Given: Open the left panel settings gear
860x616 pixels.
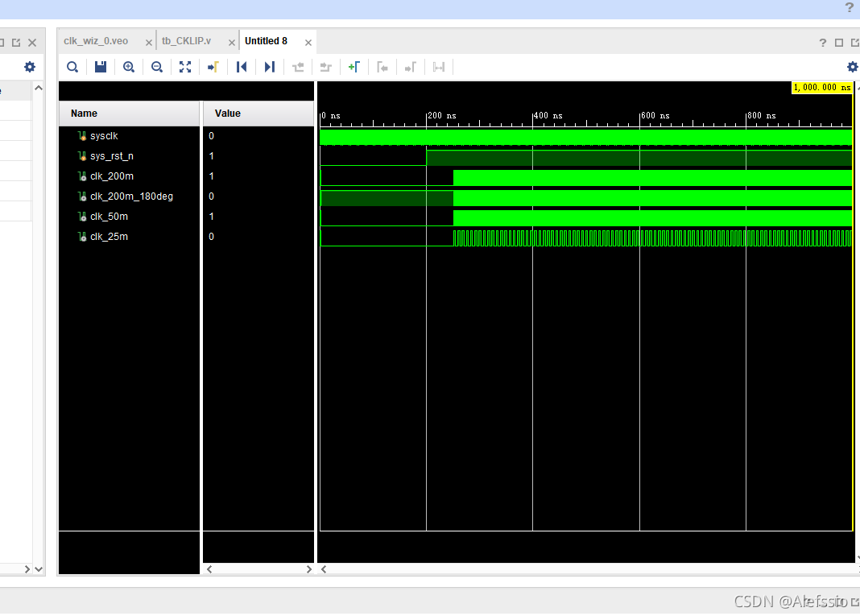Looking at the screenshot, I should coord(30,67).
